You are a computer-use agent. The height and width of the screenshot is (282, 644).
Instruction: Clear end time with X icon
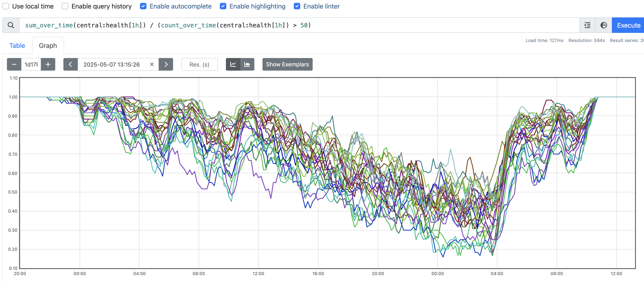tap(152, 64)
